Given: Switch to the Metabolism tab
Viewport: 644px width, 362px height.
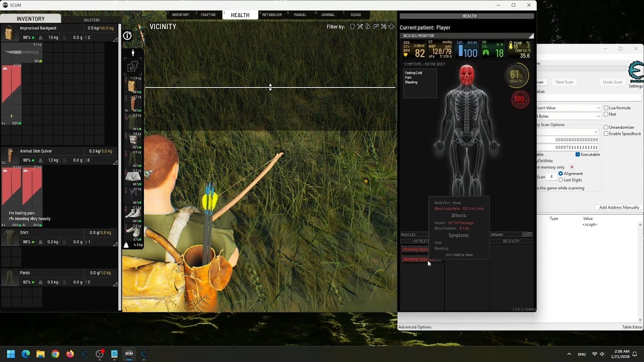Looking at the screenshot, I should tap(272, 15).
